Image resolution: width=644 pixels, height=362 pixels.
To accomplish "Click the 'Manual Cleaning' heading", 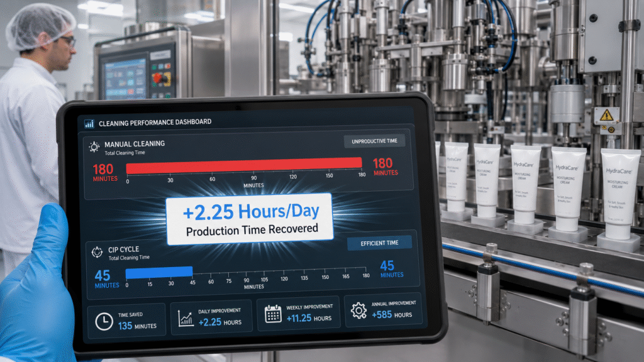I will pos(135,144).
